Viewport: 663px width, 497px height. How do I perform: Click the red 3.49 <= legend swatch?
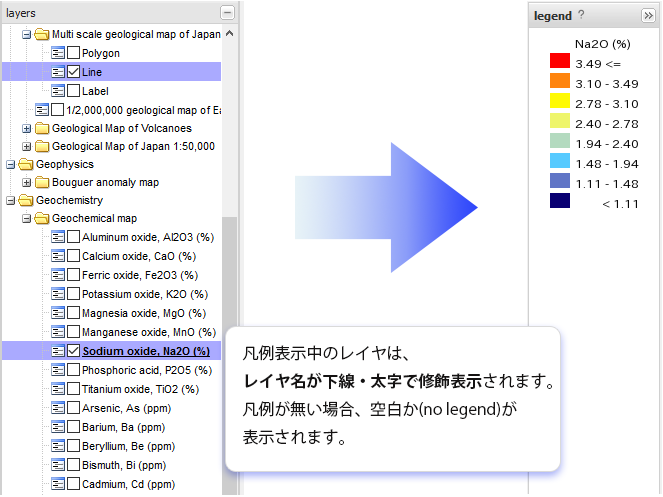[x=559, y=61]
